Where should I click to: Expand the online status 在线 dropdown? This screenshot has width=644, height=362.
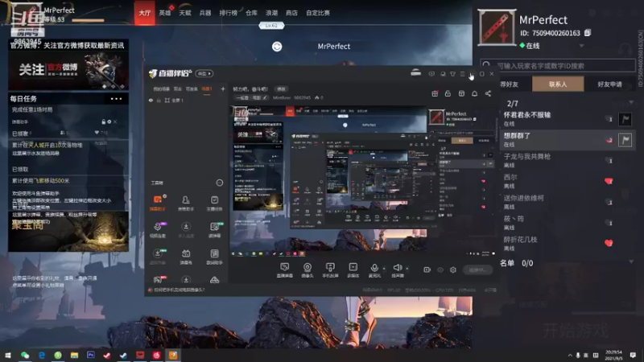pyautogui.click(x=581, y=46)
